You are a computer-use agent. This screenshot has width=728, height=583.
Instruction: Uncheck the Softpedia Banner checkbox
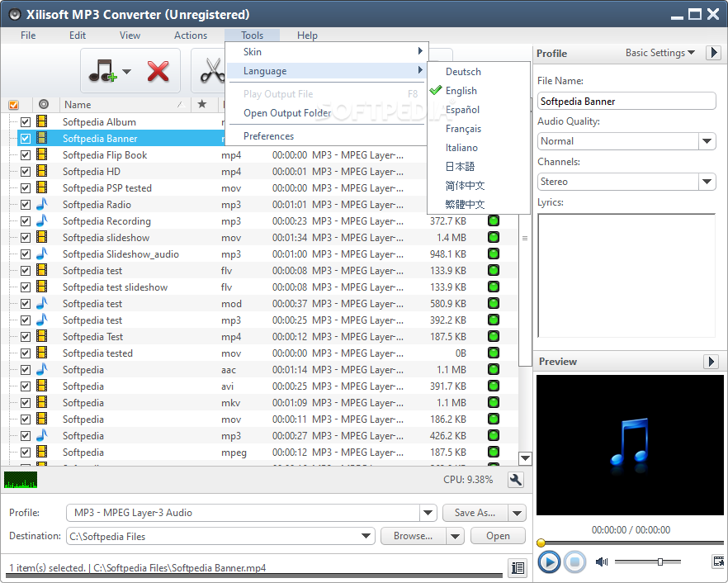(26, 139)
